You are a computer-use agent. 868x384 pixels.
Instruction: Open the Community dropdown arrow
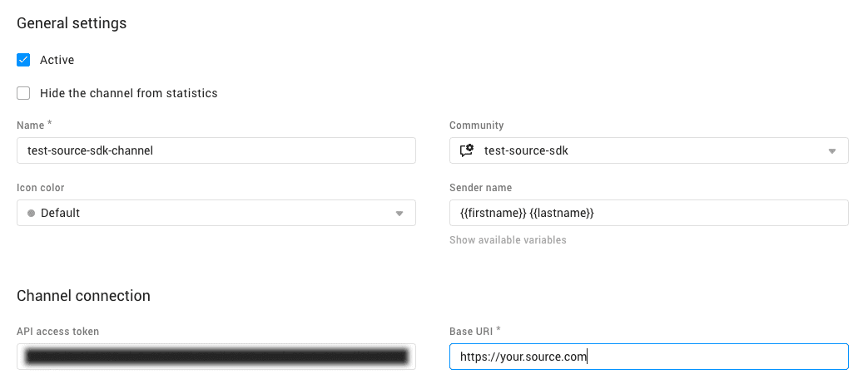click(831, 151)
